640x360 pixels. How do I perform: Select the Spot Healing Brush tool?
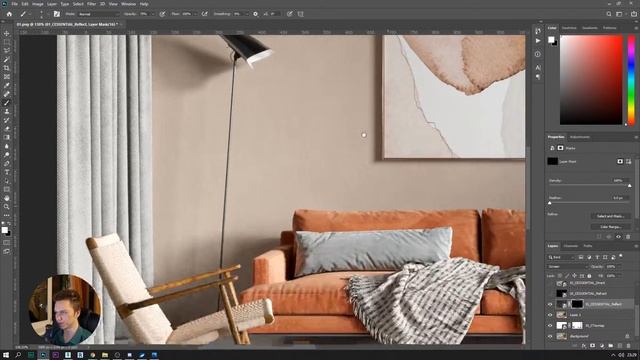pos(7,94)
